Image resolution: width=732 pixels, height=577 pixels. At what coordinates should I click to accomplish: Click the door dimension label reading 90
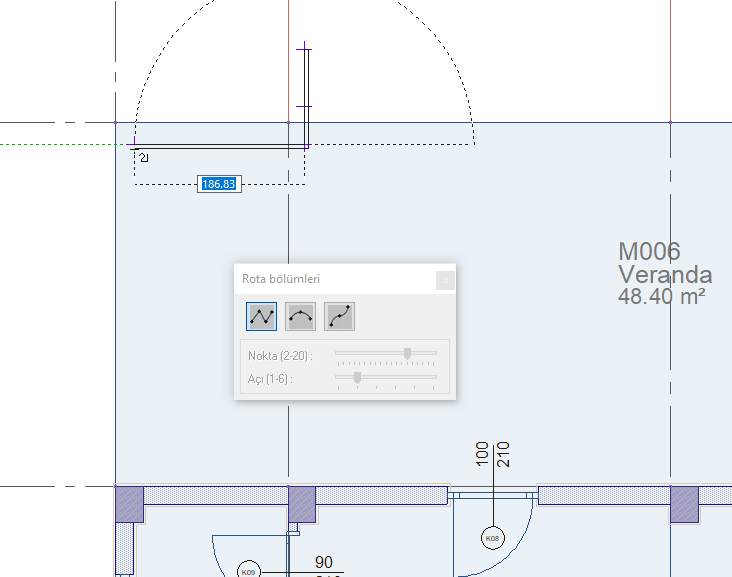323,563
